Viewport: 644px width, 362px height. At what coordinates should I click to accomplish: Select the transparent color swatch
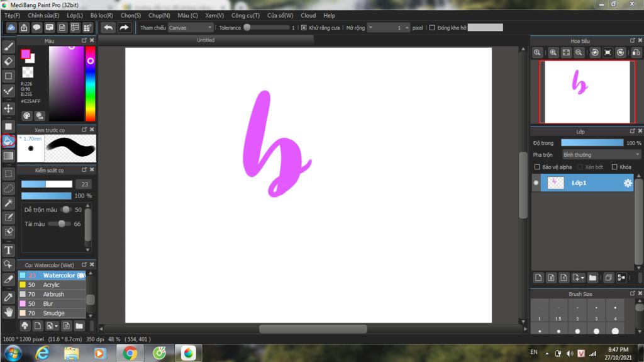click(x=28, y=72)
